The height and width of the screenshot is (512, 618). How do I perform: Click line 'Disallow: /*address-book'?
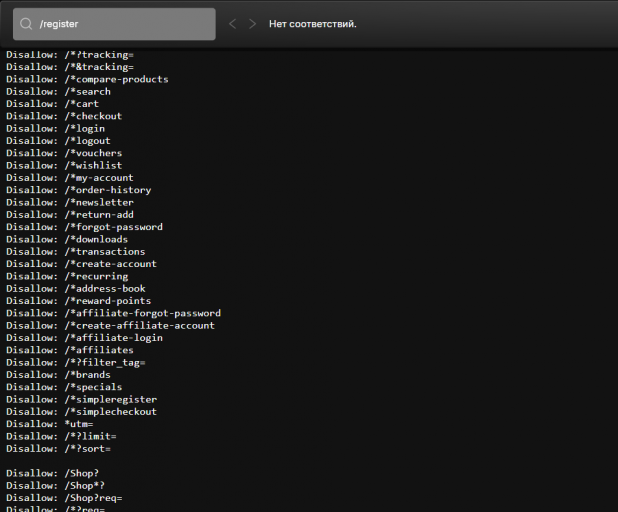pyautogui.click(x=76, y=289)
